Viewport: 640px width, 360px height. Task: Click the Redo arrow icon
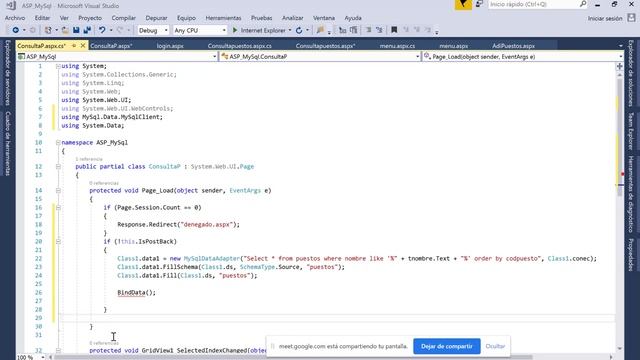point(120,30)
